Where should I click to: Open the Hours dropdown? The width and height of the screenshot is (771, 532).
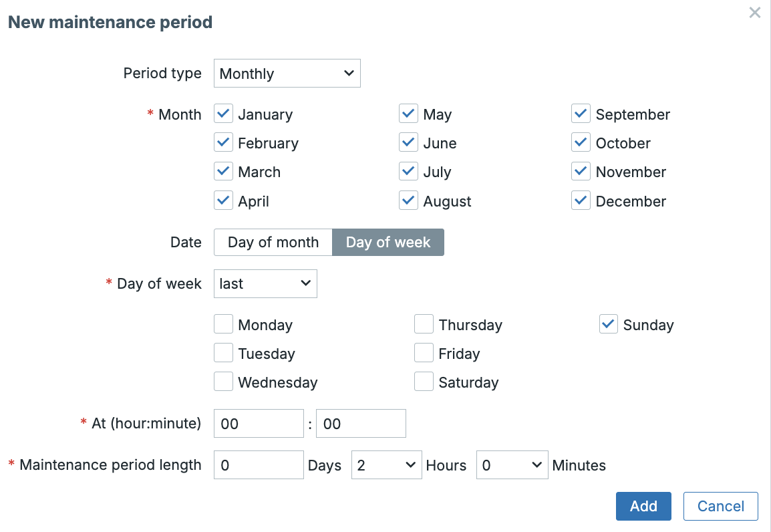point(386,465)
